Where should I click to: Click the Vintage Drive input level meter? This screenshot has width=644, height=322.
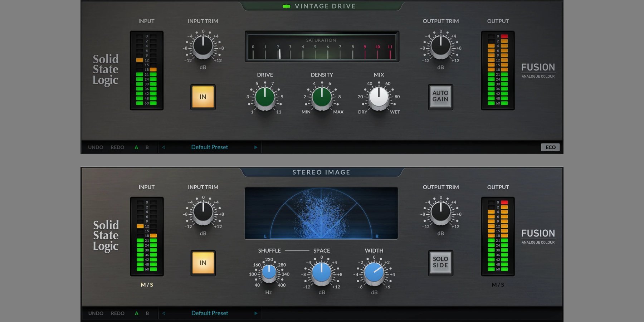(x=147, y=70)
